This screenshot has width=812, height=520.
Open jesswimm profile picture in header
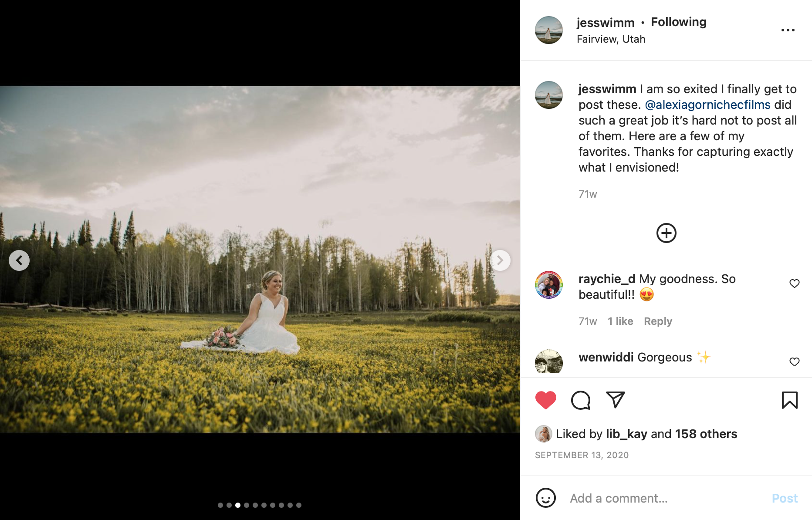point(548,30)
